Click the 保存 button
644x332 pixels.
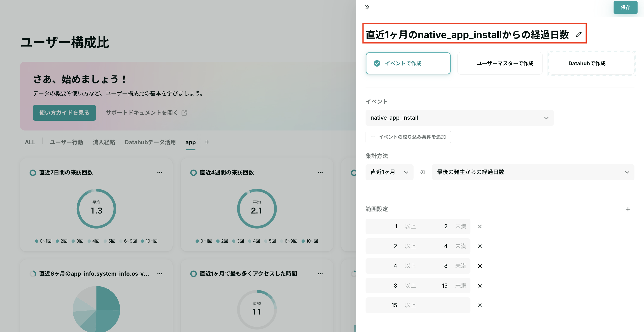[x=625, y=7]
